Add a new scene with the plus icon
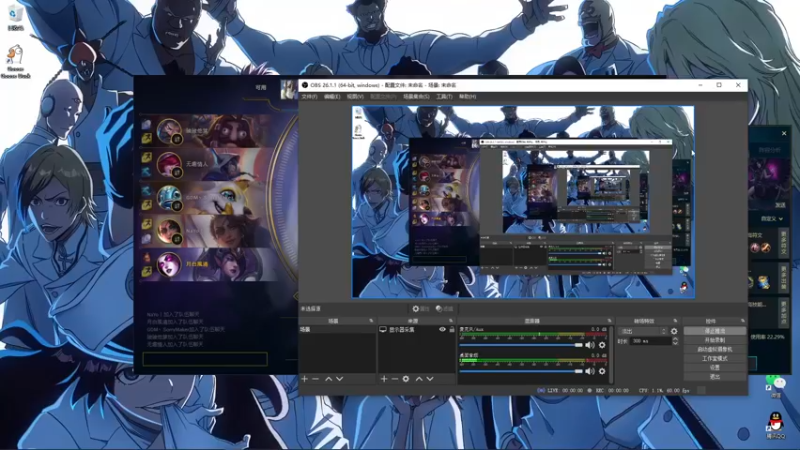Viewport: 800px width, 450px height. 305,379
